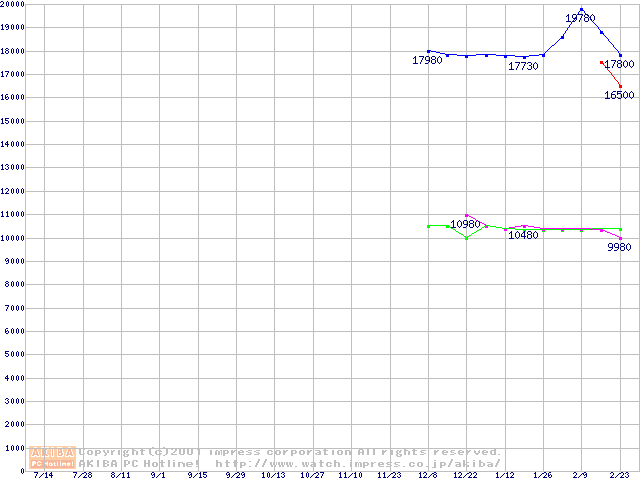Click the 10/27 date label
The height and width of the screenshot is (480, 640).
[312, 475]
